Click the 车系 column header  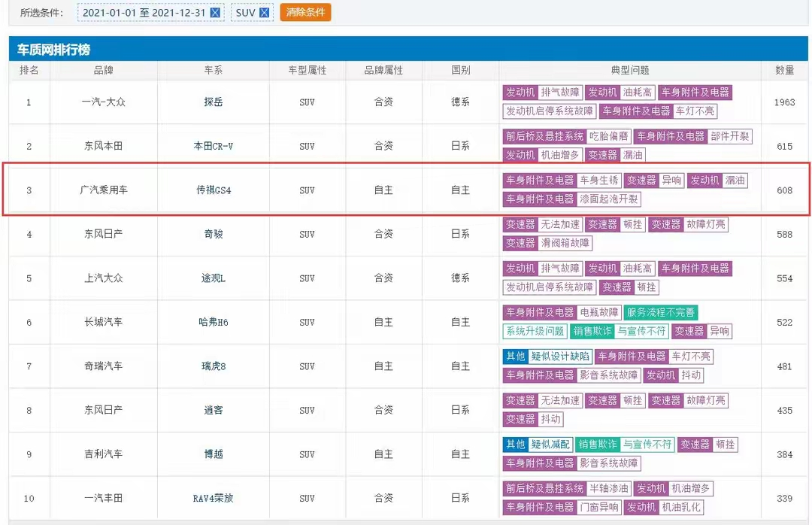point(214,70)
